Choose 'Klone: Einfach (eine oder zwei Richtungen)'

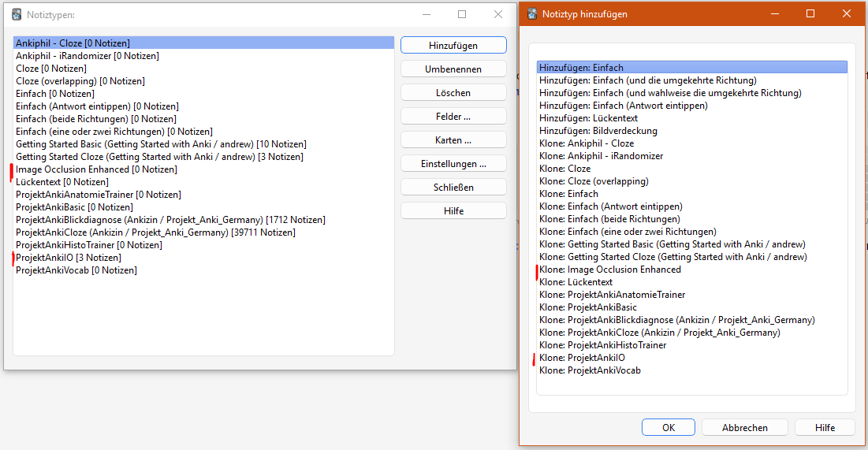[692, 232]
